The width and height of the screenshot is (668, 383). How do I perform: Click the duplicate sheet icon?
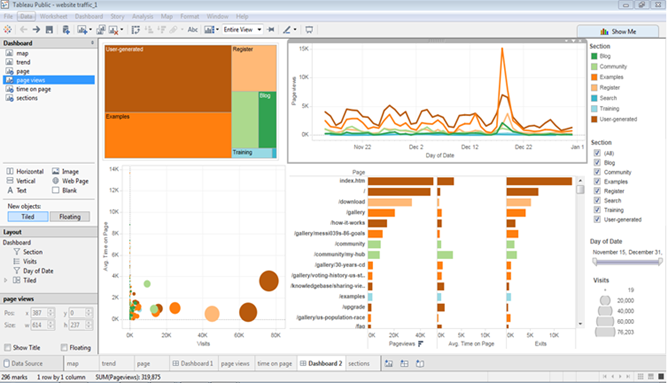[101, 29]
